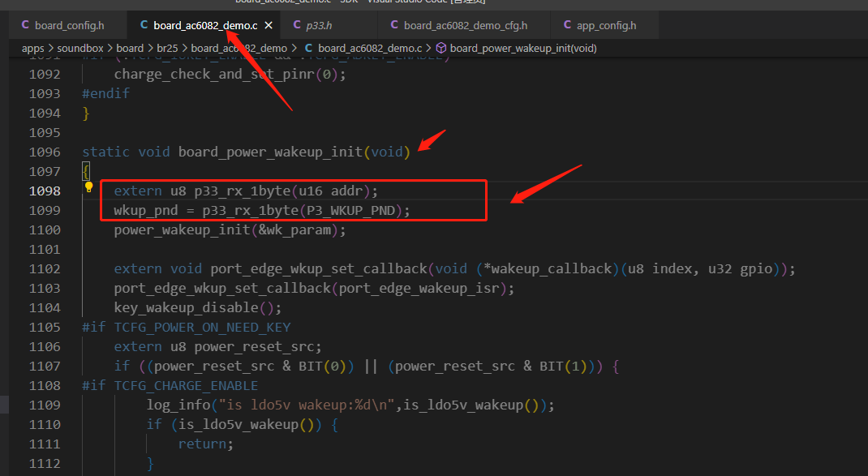Click the wakeup_callback parameter on line 1102
The image size is (868, 476).
click(x=552, y=268)
